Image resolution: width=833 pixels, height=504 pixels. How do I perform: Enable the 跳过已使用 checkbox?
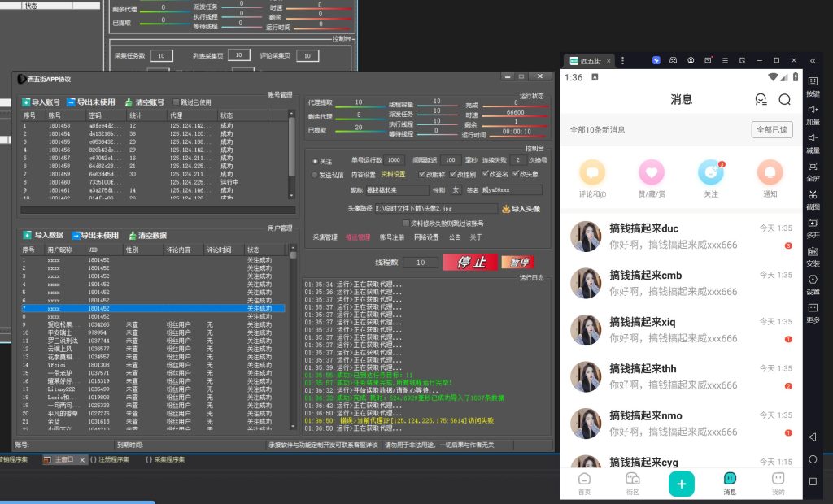tap(175, 102)
